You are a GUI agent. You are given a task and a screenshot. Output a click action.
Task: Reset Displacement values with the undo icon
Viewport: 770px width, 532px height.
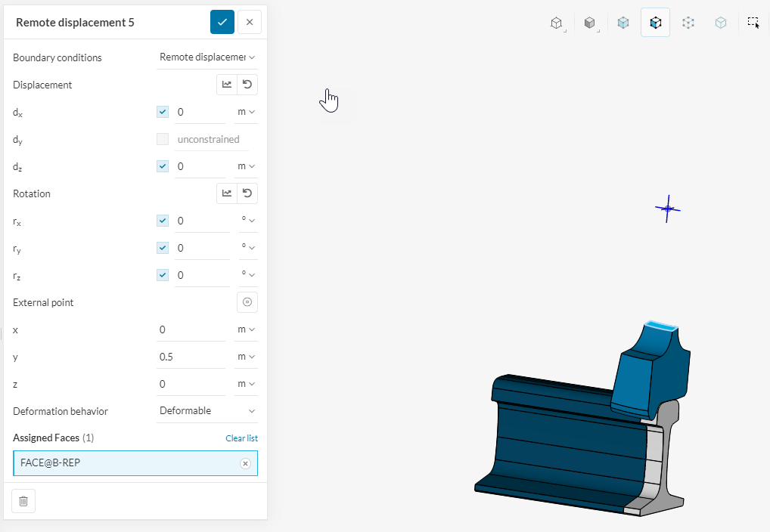tap(247, 85)
